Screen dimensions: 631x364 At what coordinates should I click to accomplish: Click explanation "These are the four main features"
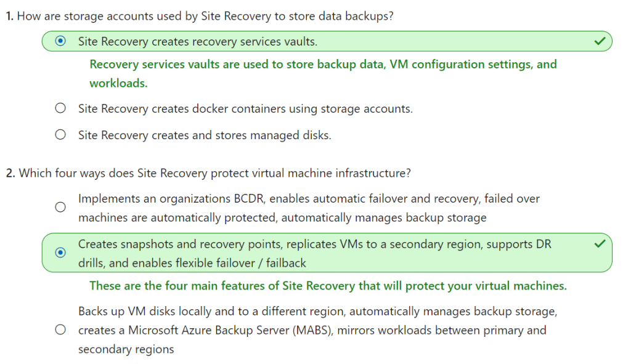coord(328,286)
